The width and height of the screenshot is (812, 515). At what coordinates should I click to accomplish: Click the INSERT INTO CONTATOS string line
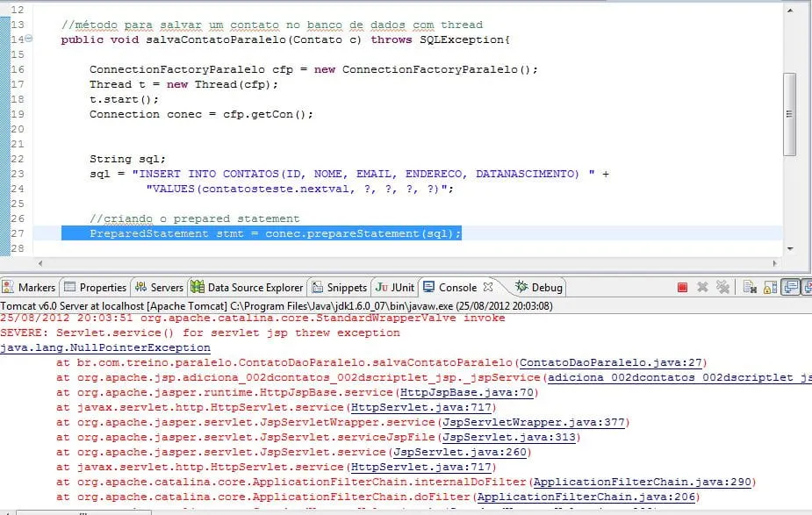click(349, 174)
